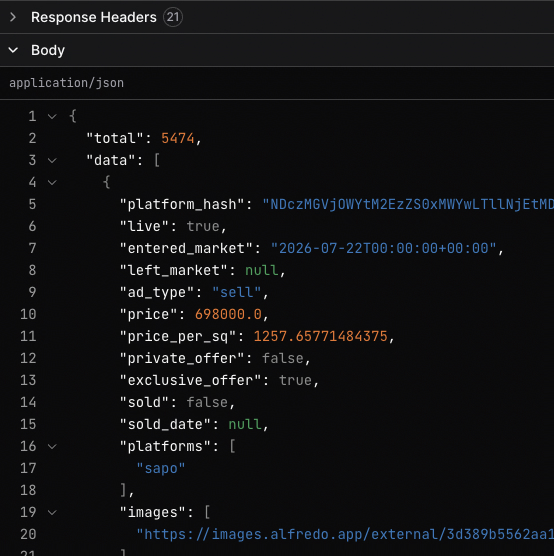This screenshot has width=554, height=556.
Task: Collapse the object starting on line 4
Action: [x=52, y=183]
